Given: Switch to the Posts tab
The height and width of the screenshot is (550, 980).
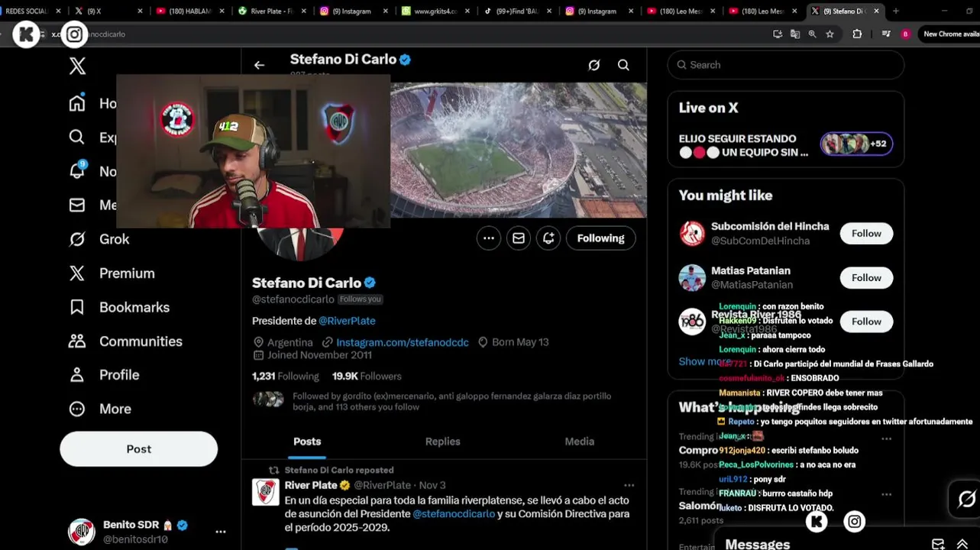Looking at the screenshot, I should click(307, 442).
